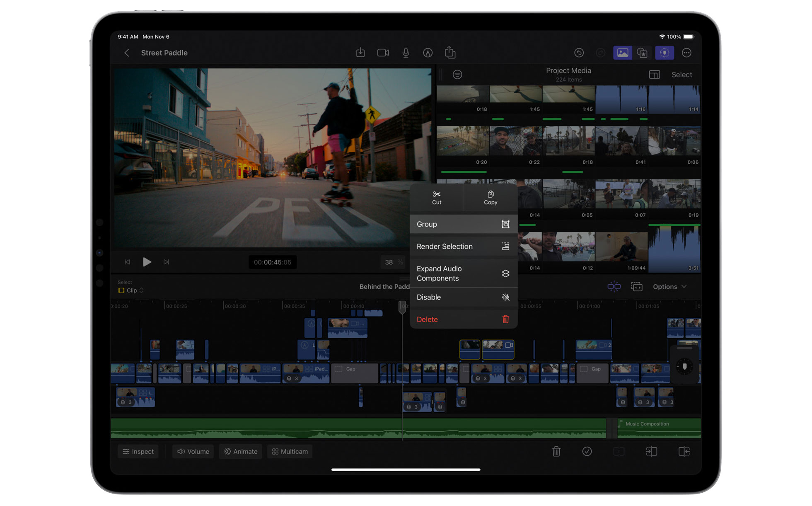Tap the Street Paddle project title
This screenshot has width=812, height=506.
[x=164, y=53]
